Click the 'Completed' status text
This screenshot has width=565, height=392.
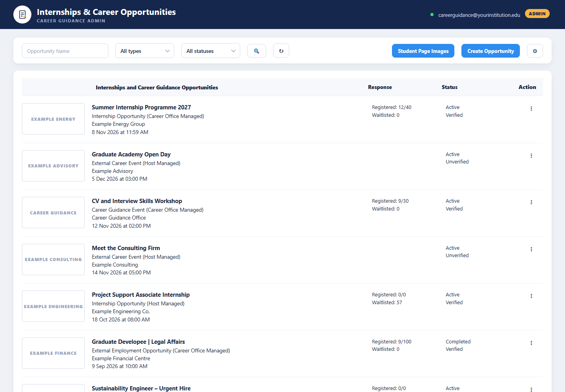point(458,342)
